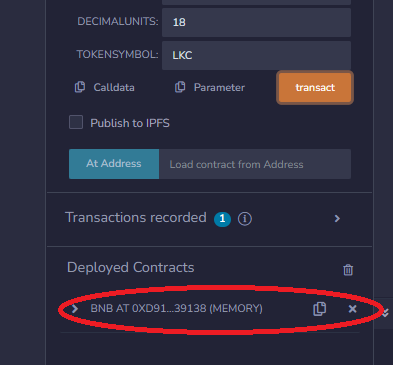
Task: Click the At Address button
Action: point(114,164)
